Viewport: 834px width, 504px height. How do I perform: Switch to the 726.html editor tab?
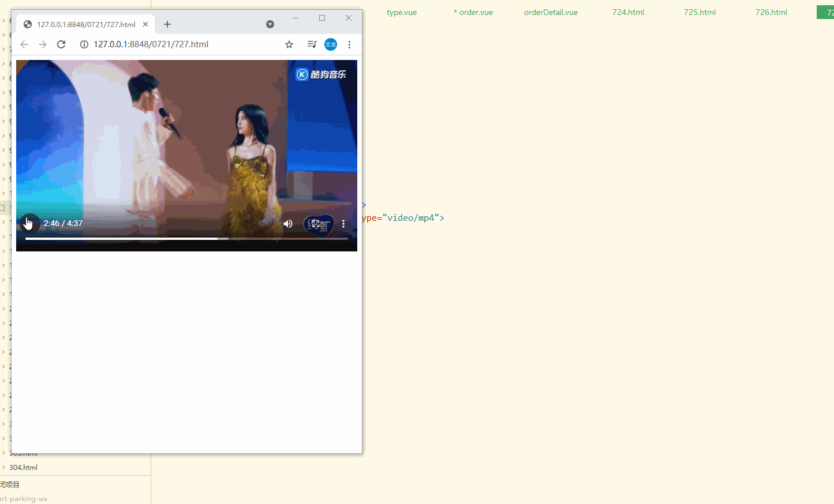771,12
